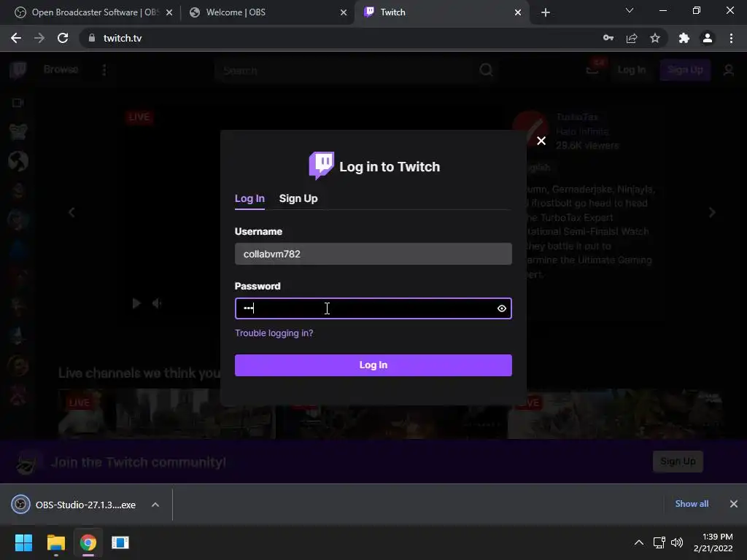
Task: Close the Twitch browser tab
Action: pyautogui.click(x=518, y=12)
